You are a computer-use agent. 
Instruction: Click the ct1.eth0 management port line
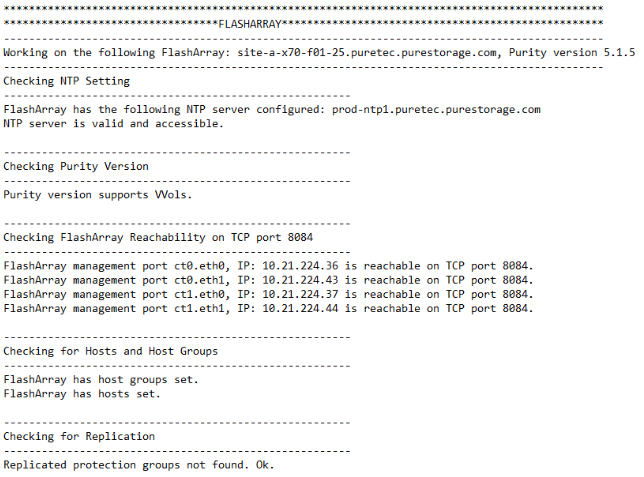[x=268, y=294]
